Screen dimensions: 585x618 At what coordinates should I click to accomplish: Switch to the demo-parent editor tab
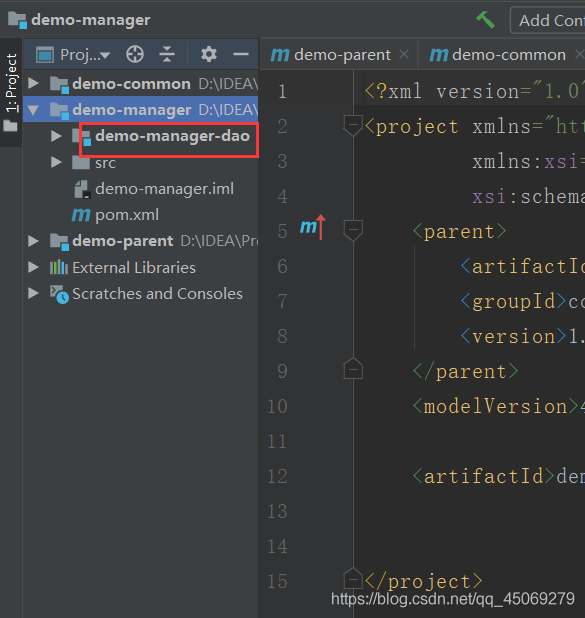(331, 55)
